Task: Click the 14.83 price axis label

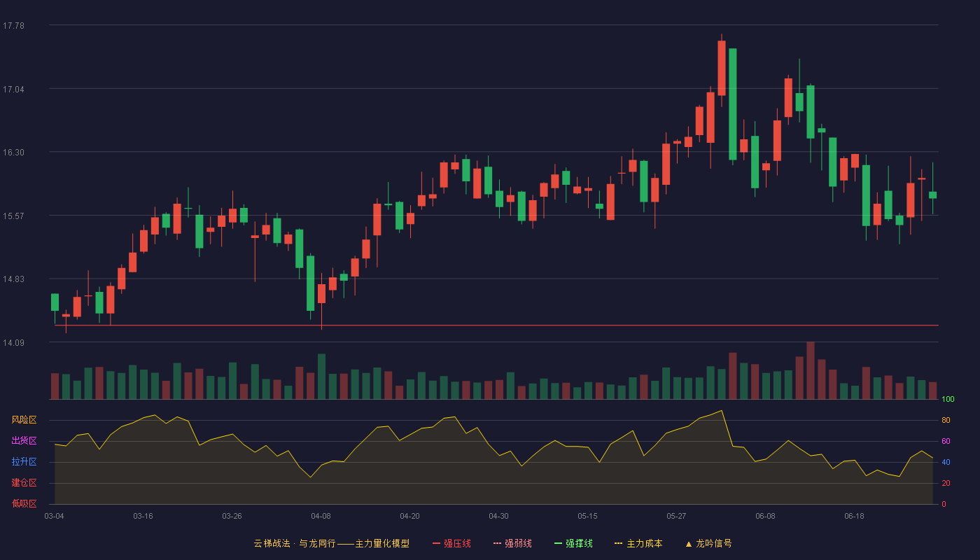Action: [x=13, y=279]
